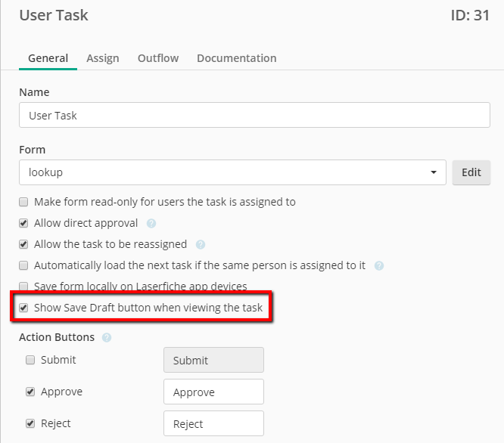Viewport: 504px width, 443px height.
Task: Uncheck Show Save Draft button option
Action: (x=23, y=308)
